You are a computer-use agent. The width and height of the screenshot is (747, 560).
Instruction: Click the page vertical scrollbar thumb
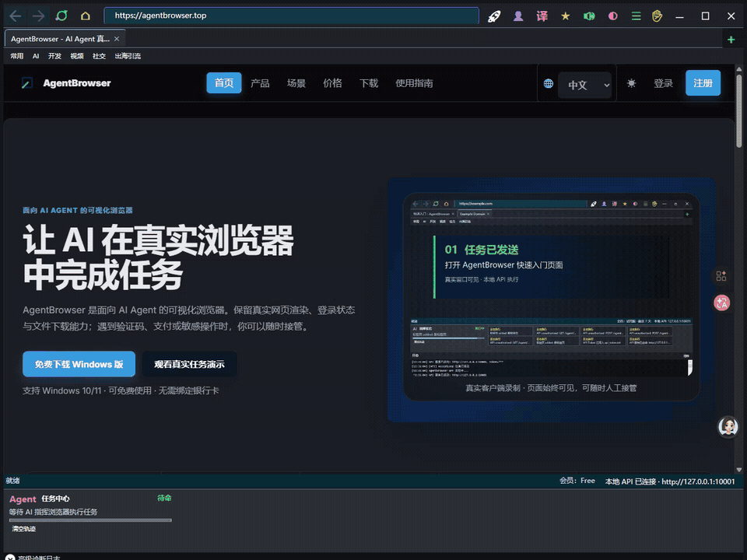[x=739, y=111]
